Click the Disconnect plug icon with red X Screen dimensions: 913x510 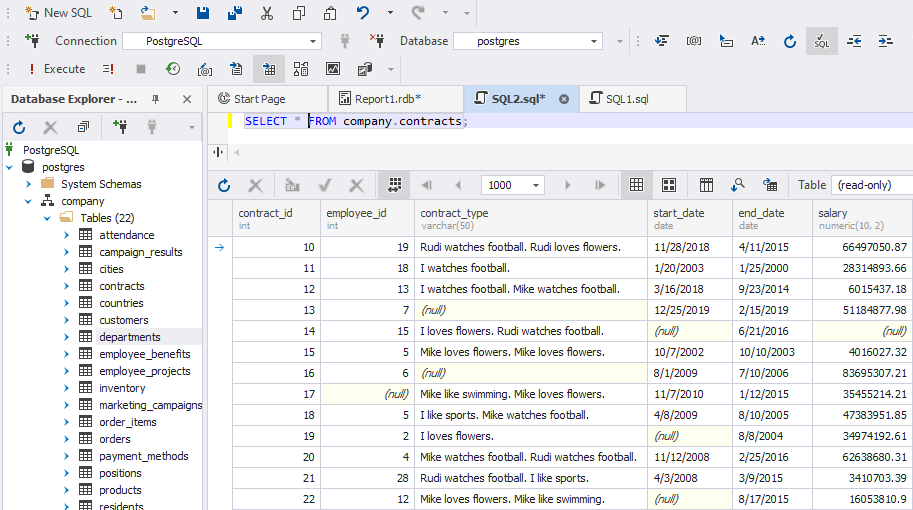pos(377,41)
